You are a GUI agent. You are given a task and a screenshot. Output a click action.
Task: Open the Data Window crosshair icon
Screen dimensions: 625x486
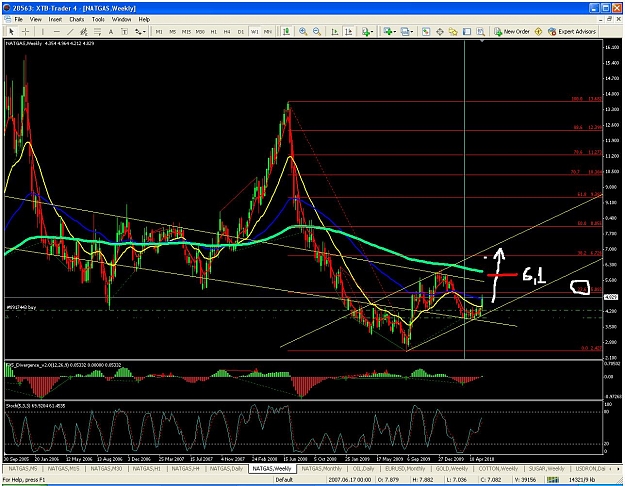[440, 31]
